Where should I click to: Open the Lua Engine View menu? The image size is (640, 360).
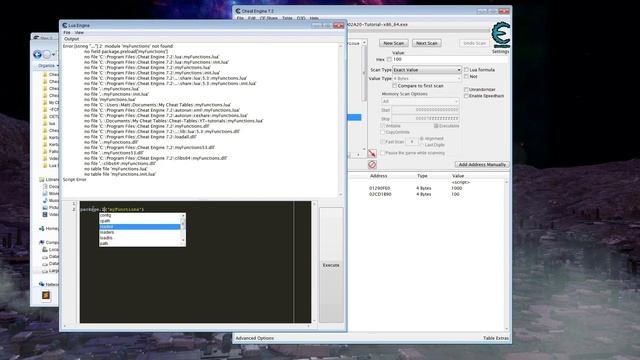[x=79, y=32]
